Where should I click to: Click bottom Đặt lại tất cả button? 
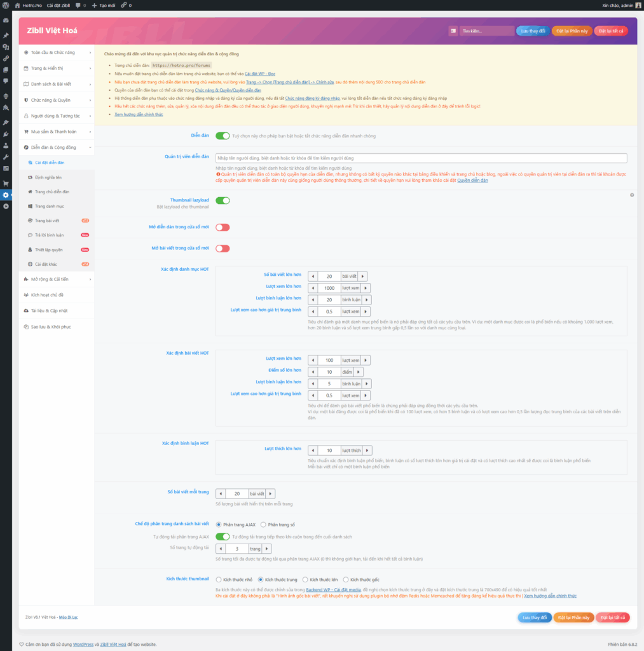pos(613,617)
